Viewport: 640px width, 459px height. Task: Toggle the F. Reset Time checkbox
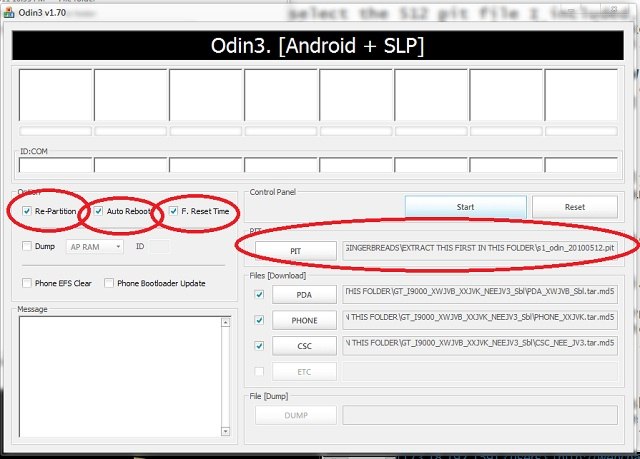pyautogui.click(x=173, y=211)
